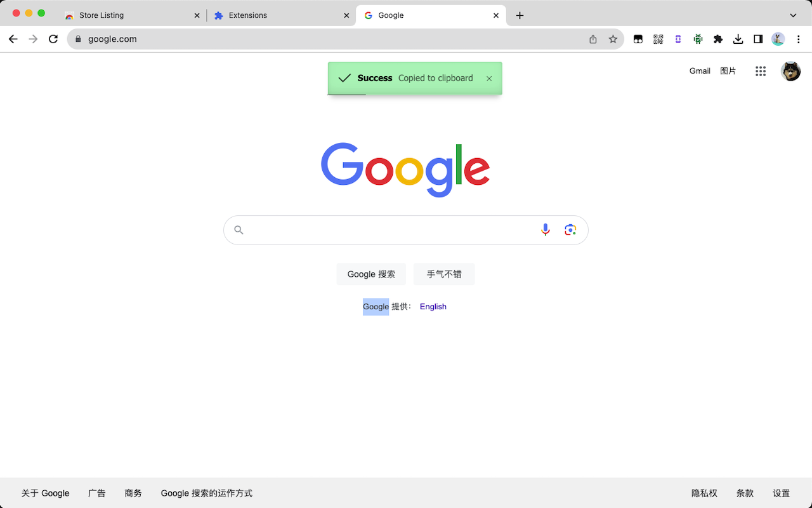Toggle the side panel icon
The width and height of the screenshot is (812, 508).
(x=758, y=39)
